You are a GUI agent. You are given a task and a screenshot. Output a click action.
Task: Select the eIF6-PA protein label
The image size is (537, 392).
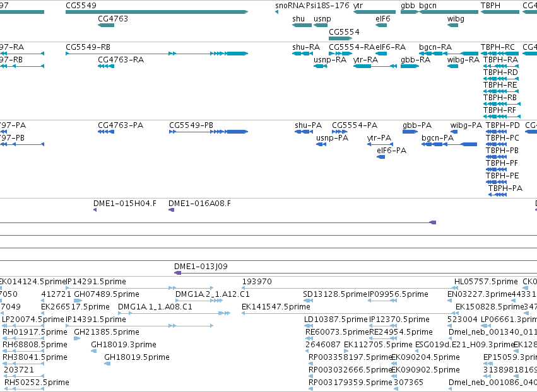[391, 151]
